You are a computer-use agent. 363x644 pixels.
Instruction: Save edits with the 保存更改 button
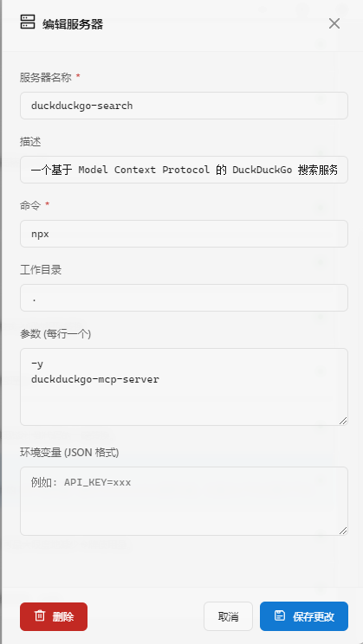[304, 616]
